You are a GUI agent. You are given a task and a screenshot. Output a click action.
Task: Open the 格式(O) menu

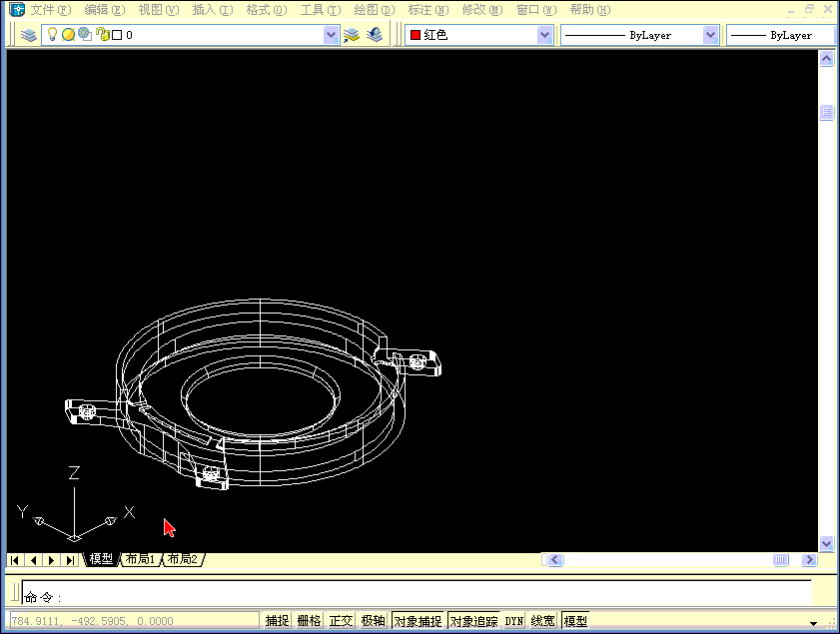(267, 10)
